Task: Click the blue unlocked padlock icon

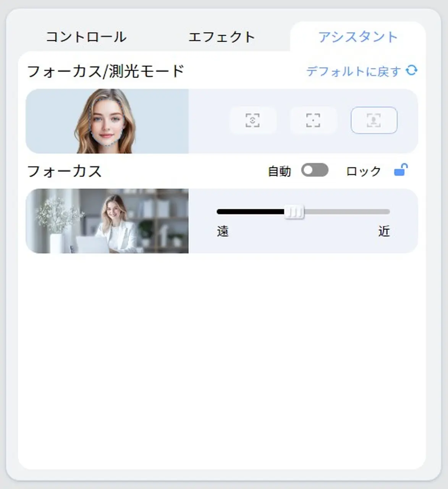Action: point(401,170)
